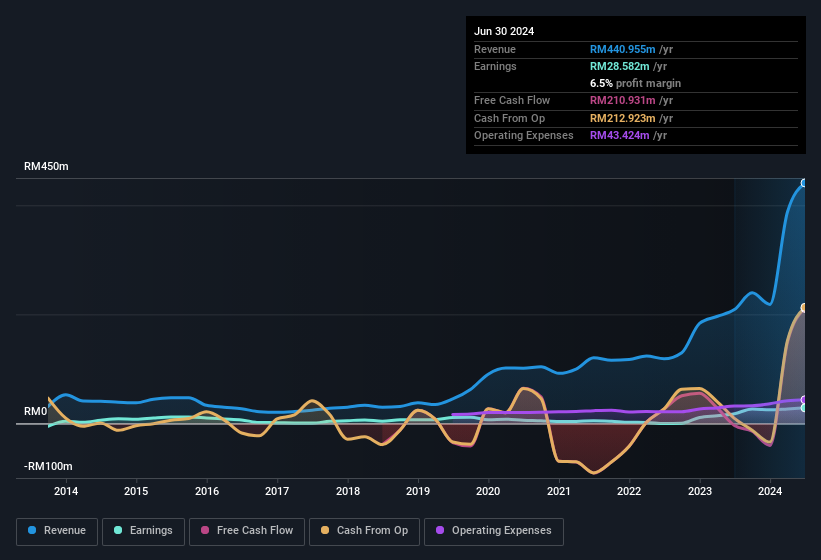Click the RM210.931m free cash flow value
Image resolution: width=821 pixels, height=560 pixels.
623,100
